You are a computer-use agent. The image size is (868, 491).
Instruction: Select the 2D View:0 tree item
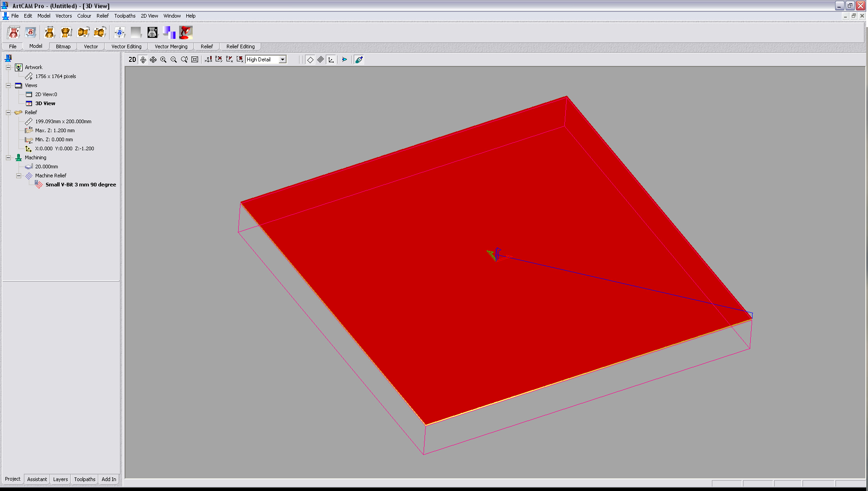pyautogui.click(x=46, y=94)
